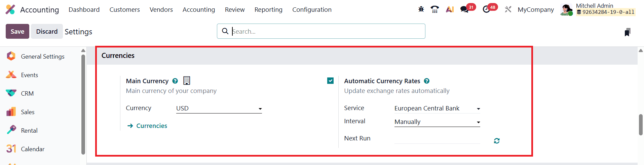Open the debug bug icon menu
The height and width of the screenshot is (165, 644).
point(421,9)
